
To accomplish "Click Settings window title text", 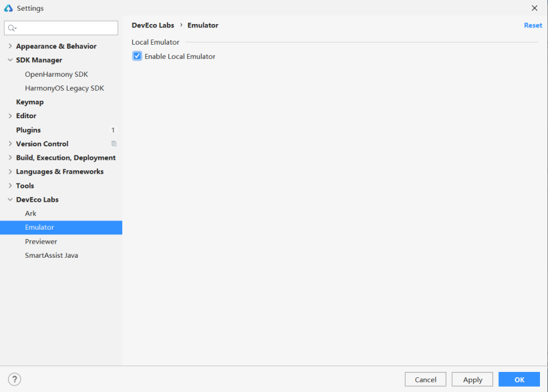I will [x=30, y=8].
